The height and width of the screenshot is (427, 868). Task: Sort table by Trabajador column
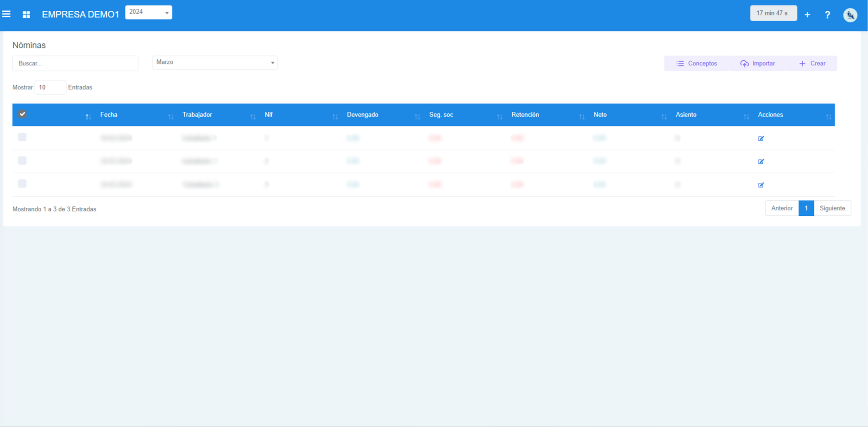(197, 115)
